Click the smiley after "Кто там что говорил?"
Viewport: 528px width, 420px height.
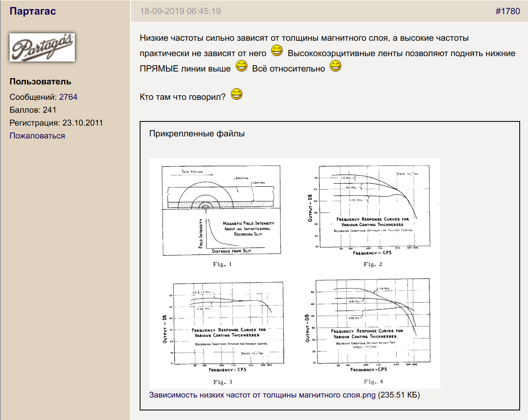[237, 94]
